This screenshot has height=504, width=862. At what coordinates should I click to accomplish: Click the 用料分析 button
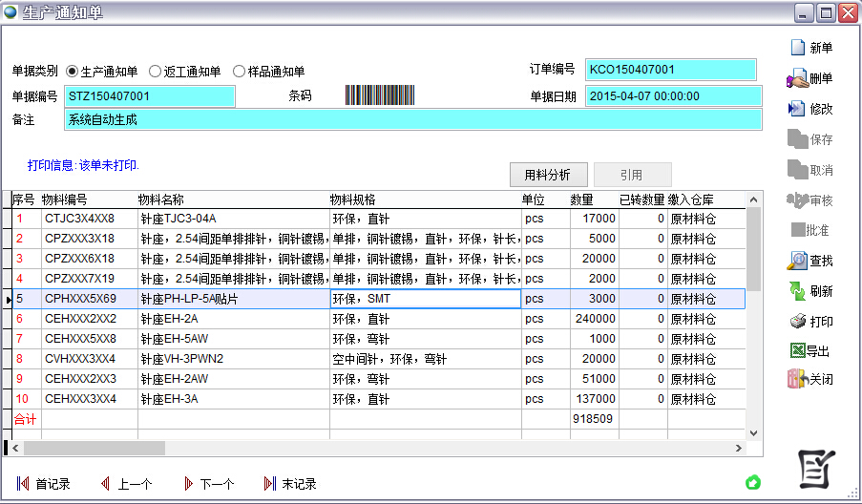[548, 175]
